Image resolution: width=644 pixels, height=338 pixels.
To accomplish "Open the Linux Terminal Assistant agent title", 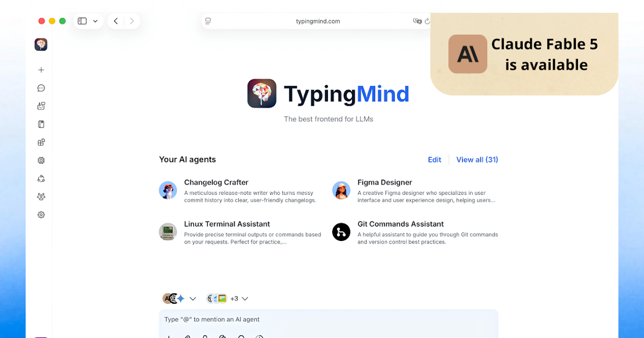I will [x=227, y=224].
